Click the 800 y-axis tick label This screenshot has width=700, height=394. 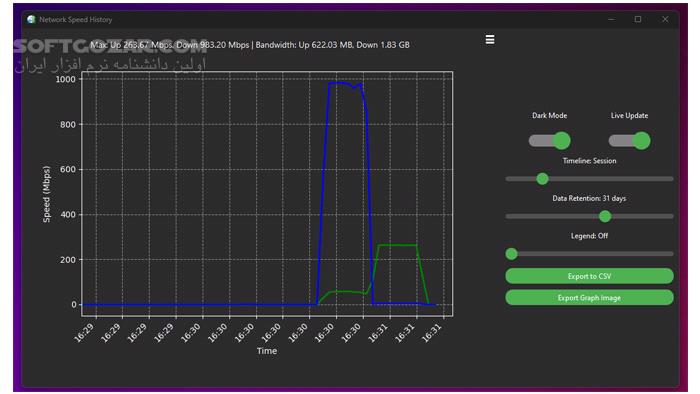coord(68,124)
